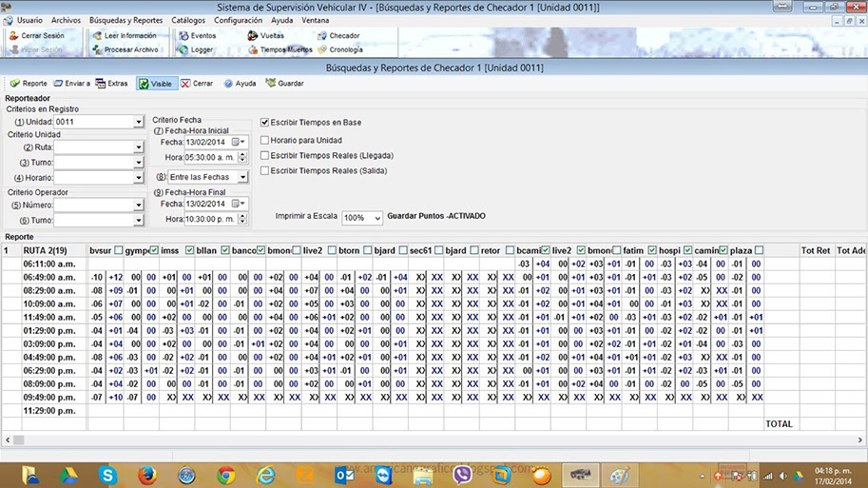This screenshot has width=868, height=488.
Task: Uncheck Escribir Tiempos en Base
Action: click(x=265, y=123)
